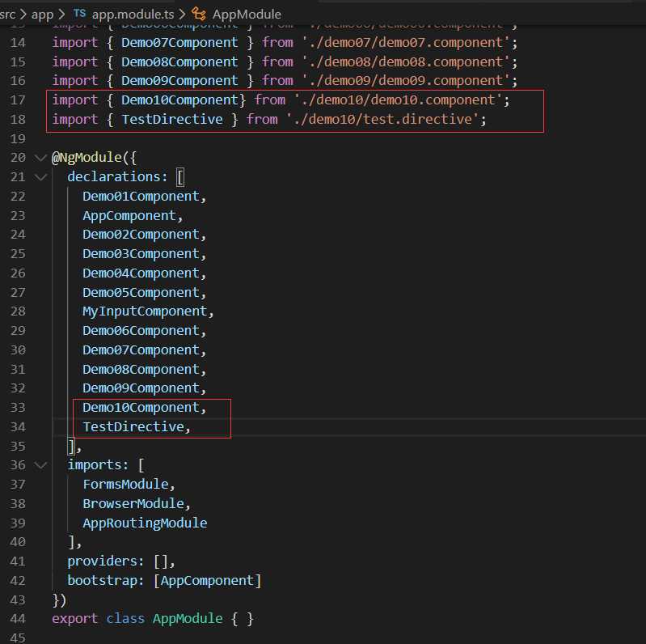Click the AppModule class symbol icon

click(199, 14)
